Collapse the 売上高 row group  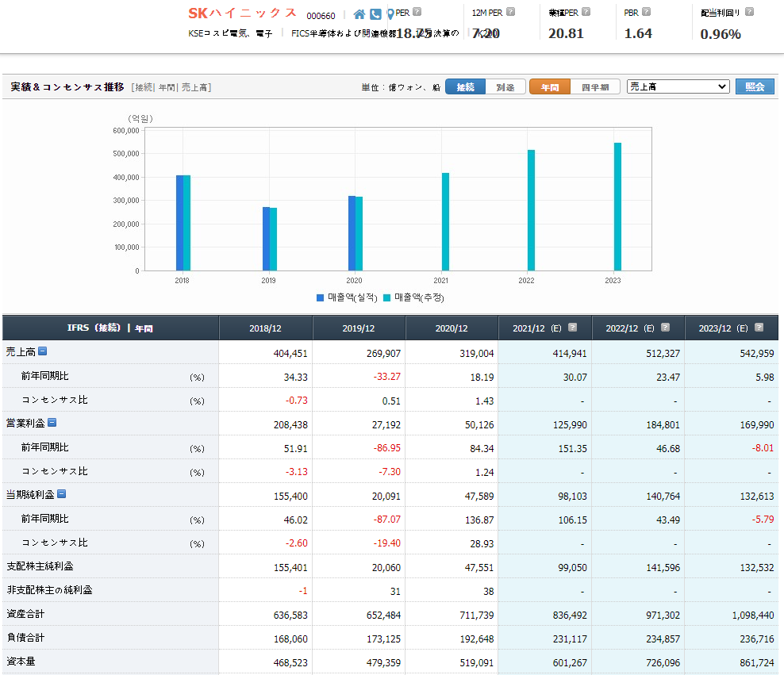(x=43, y=351)
